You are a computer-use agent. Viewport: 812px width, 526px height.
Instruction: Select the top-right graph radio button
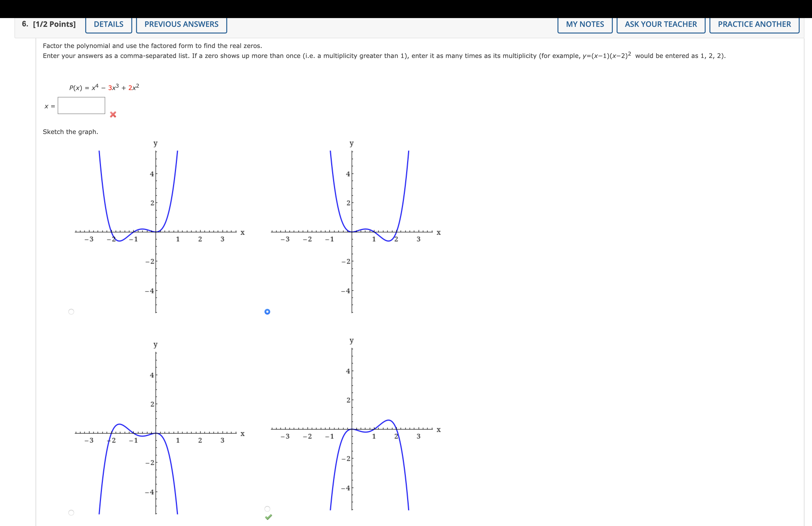(268, 311)
